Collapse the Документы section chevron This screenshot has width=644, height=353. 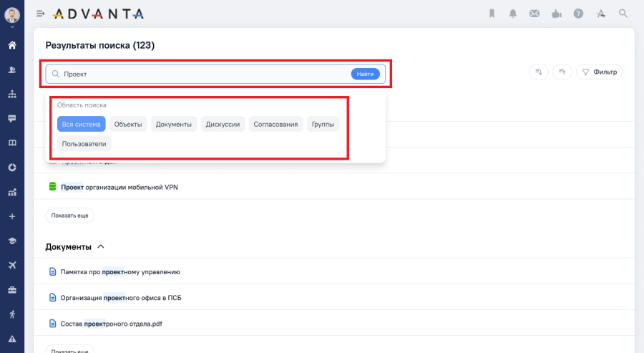click(x=101, y=246)
